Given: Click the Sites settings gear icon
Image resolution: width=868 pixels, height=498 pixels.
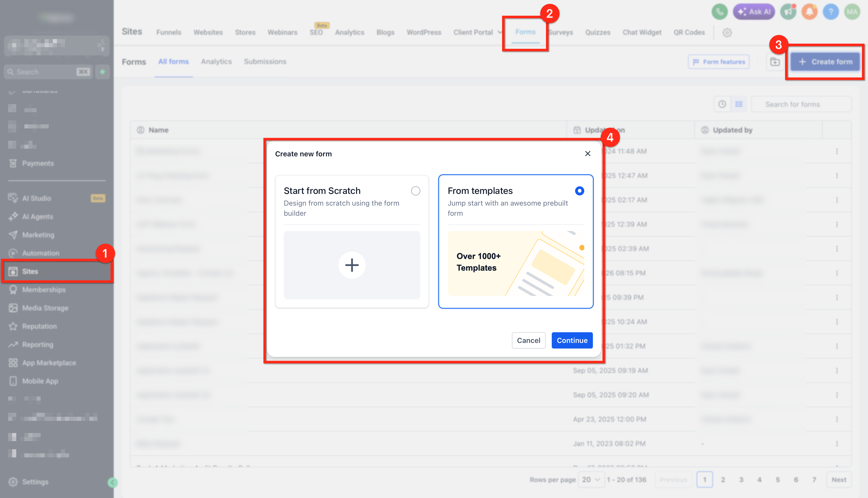Looking at the screenshot, I should click(727, 32).
